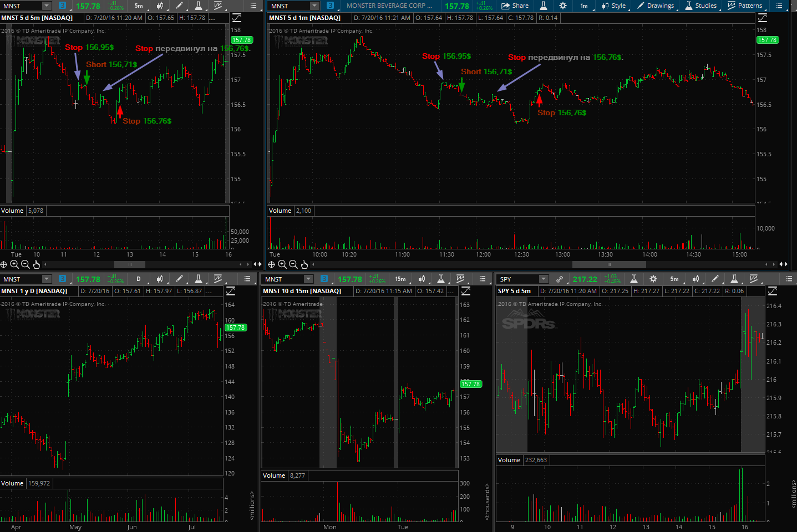Click the horizontal scrollbar thumb under MNST 1m chart
This screenshot has width=797, height=532.
coord(609,264)
